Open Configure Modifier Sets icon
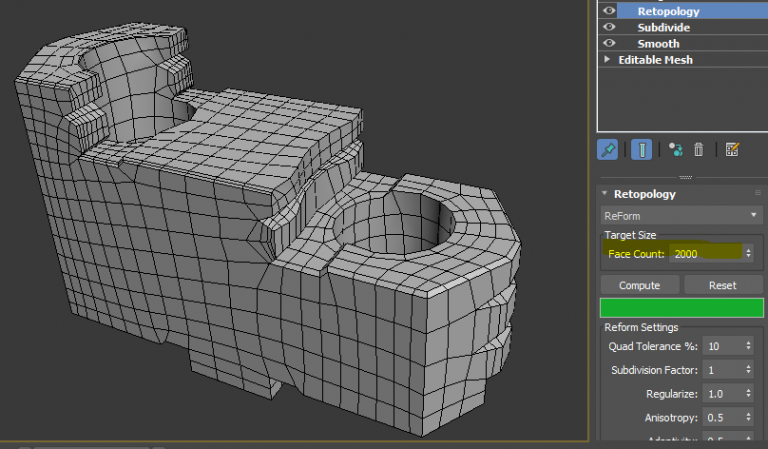Image resolution: width=768 pixels, height=449 pixels. [x=732, y=150]
